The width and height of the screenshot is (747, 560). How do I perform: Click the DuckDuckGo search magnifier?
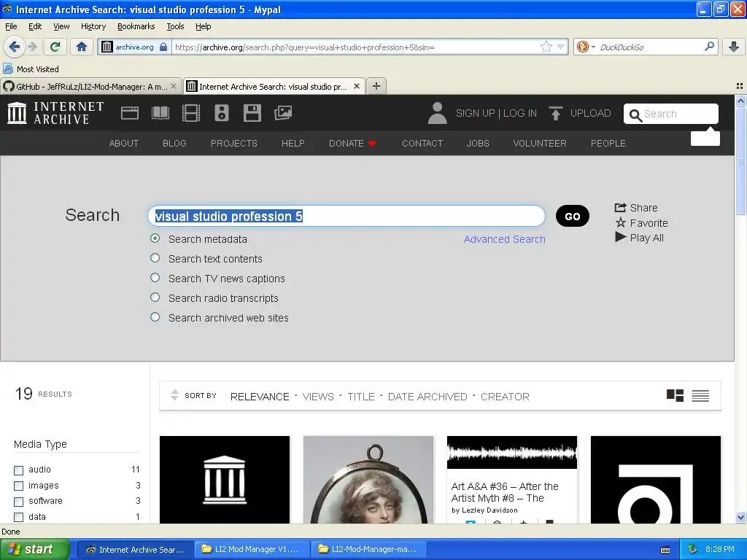click(x=709, y=47)
